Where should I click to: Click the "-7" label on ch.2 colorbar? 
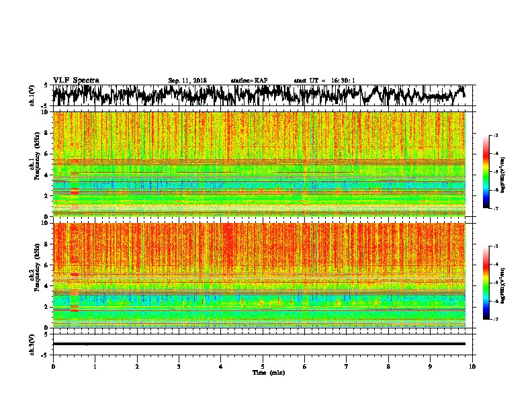(496, 319)
